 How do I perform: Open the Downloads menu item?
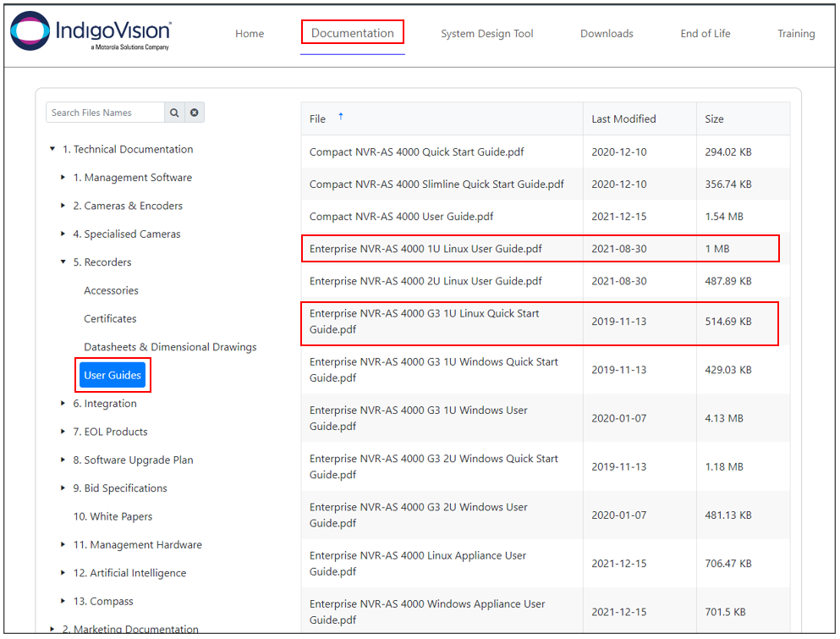pyautogui.click(x=607, y=34)
